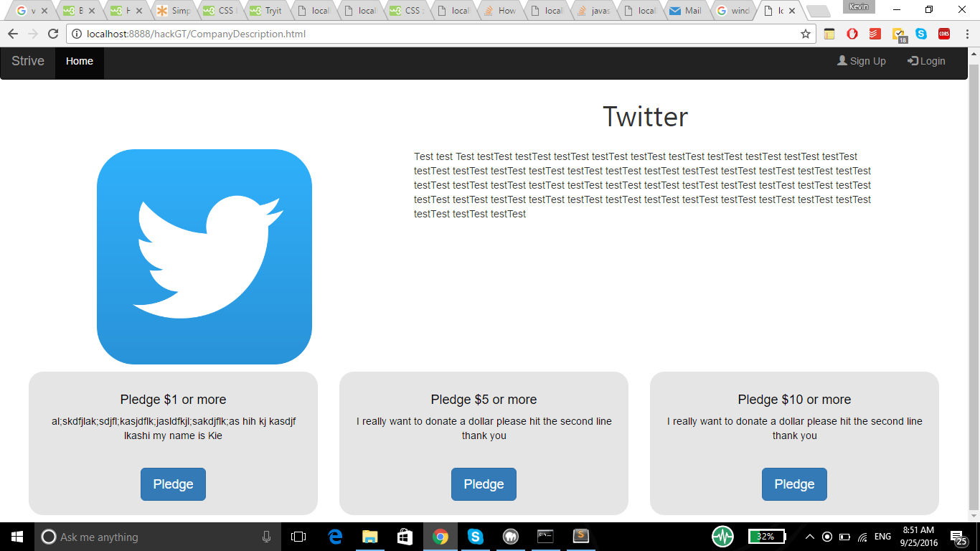Toggle the red CORS extension icon

coord(944,34)
